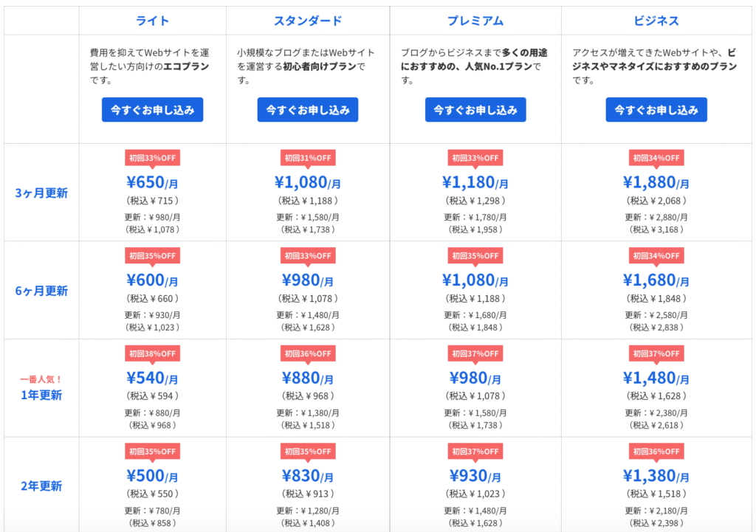The width and height of the screenshot is (756, 532).
Task: Click the ¥1,680/月 price
Action: tap(656, 280)
